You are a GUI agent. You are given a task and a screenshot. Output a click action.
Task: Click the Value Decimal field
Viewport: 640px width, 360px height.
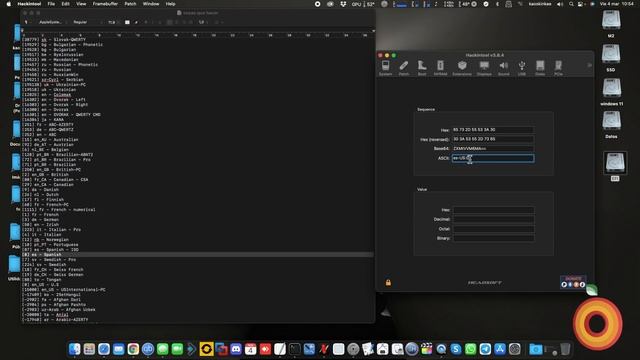pyautogui.click(x=493, y=219)
